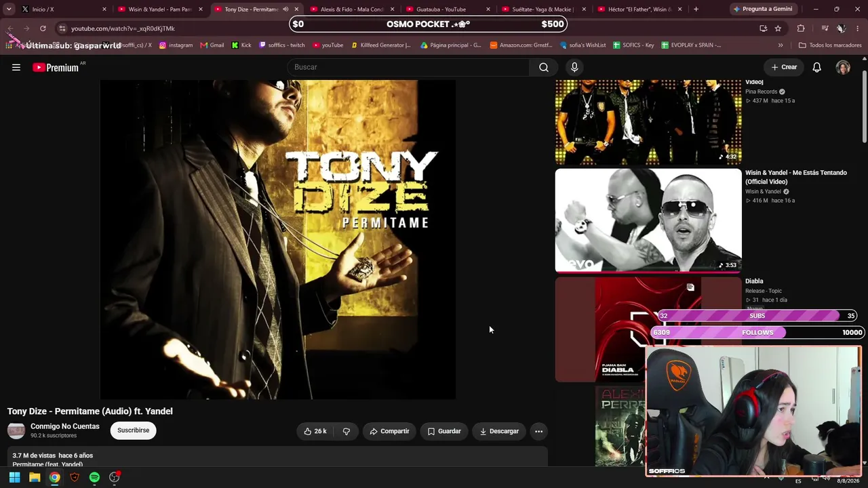
Task: Open the notifications bell
Action: pos(817,67)
